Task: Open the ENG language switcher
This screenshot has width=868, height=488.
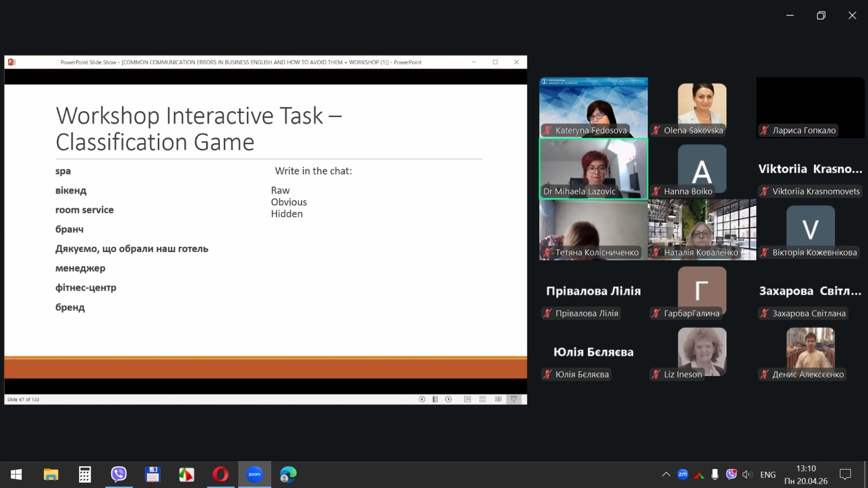Action: point(768,474)
